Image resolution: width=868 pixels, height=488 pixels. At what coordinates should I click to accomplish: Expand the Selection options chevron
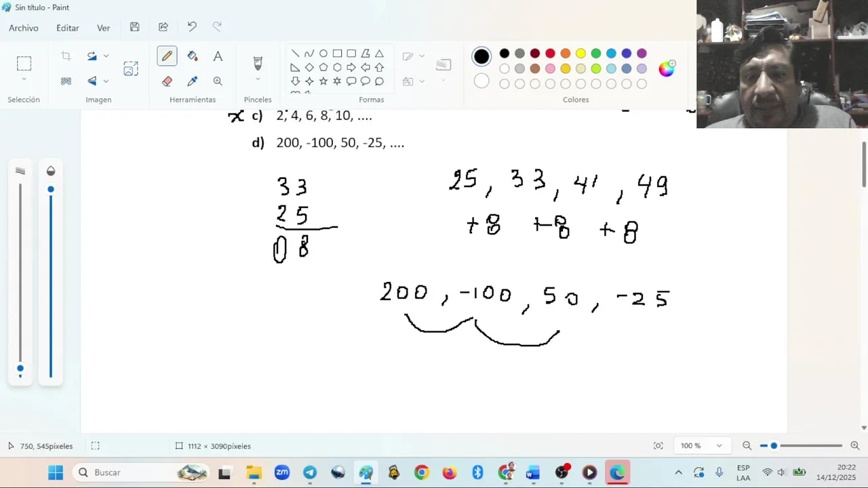pyautogui.click(x=24, y=80)
